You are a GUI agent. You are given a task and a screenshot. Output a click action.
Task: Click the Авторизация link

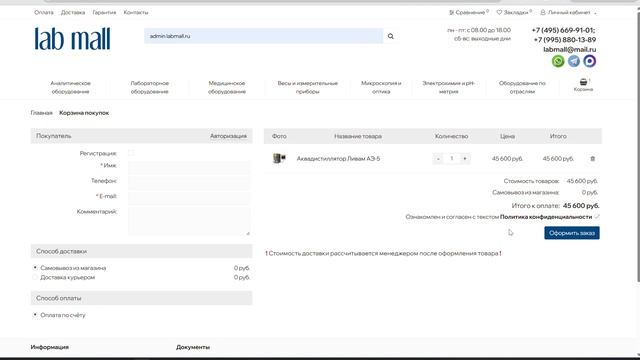(x=228, y=136)
